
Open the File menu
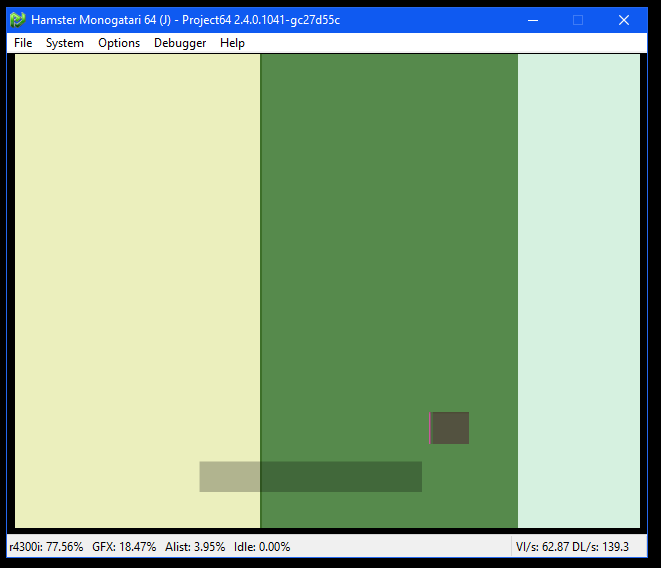23,43
